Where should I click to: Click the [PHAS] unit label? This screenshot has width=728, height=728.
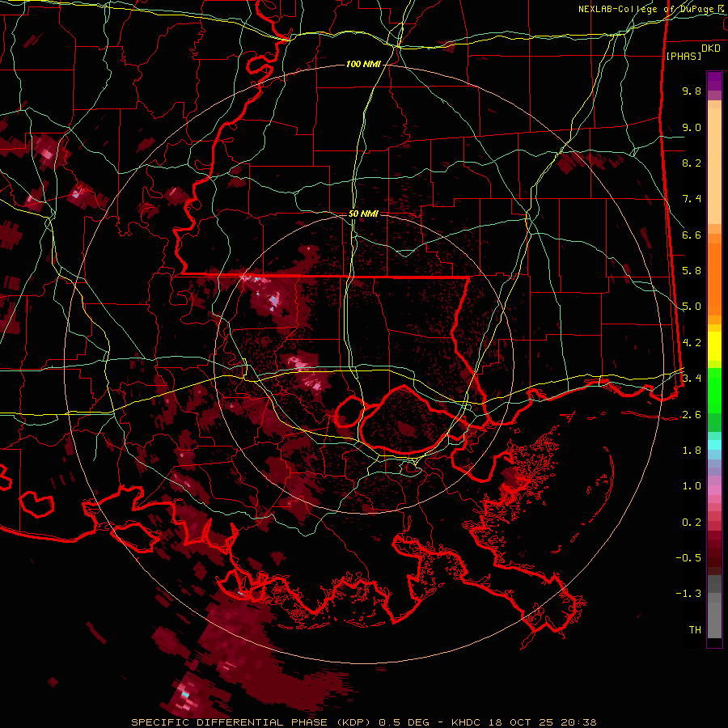click(684, 56)
